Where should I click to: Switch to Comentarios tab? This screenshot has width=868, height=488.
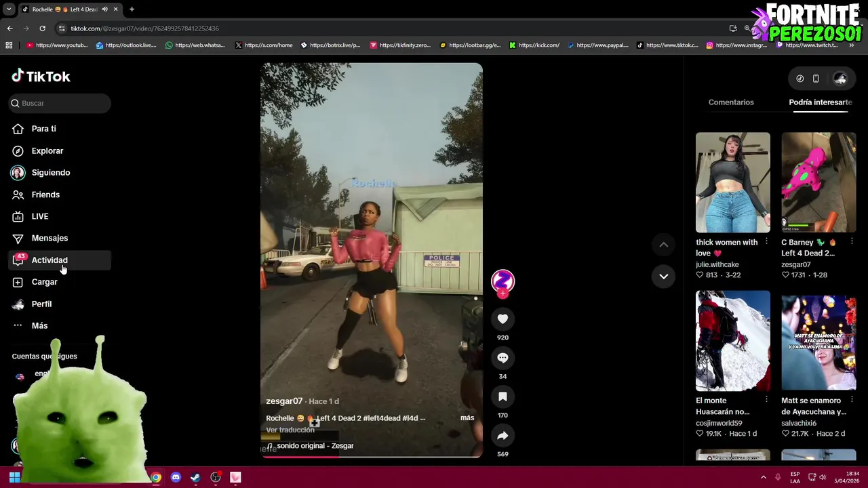(731, 102)
